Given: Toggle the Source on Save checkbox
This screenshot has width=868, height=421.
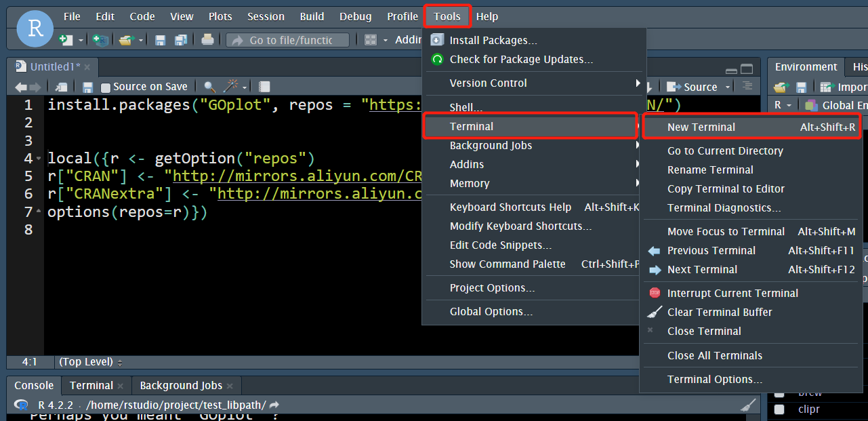Looking at the screenshot, I should [x=106, y=87].
